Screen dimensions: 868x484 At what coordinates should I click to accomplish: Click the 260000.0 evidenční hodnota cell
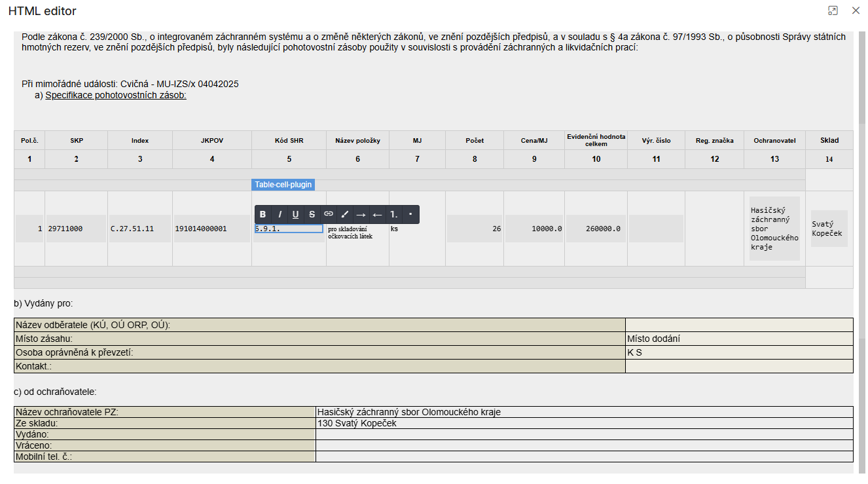click(596, 229)
